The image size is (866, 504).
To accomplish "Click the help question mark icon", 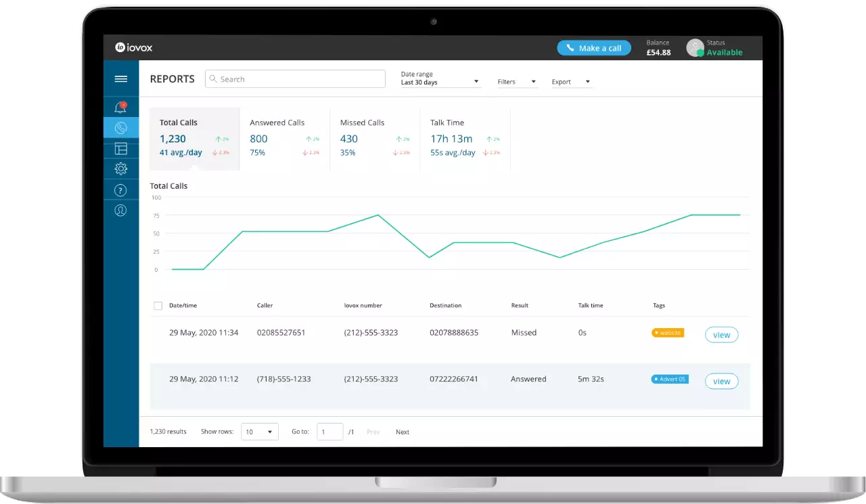I will coord(121,190).
